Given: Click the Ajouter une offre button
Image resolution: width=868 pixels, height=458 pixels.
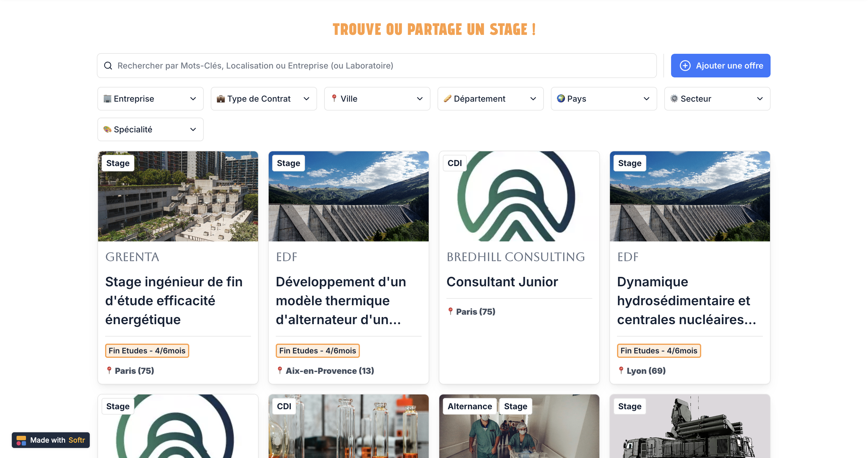Looking at the screenshot, I should click(720, 65).
